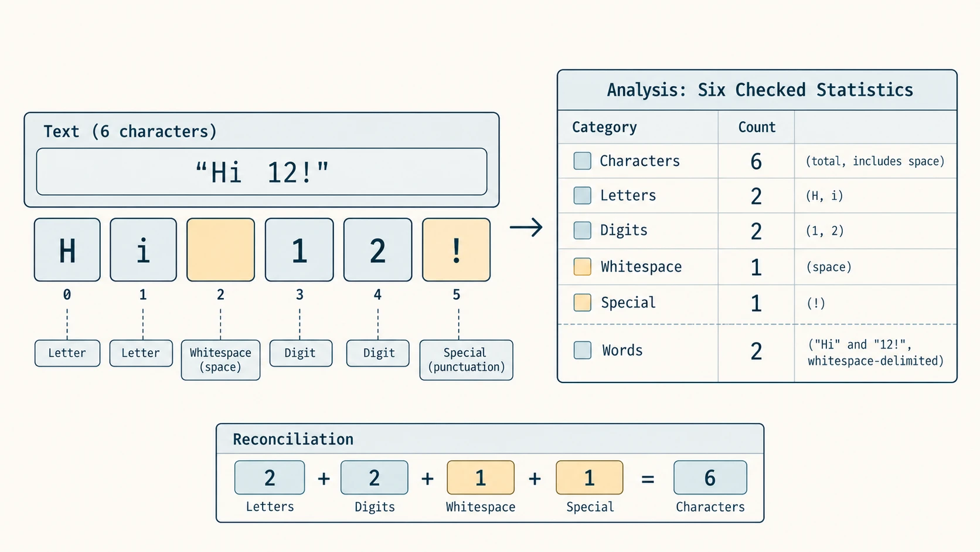Screen dimensions: 980x552
Task: Click index number 5 under the tiles
Action: point(456,294)
